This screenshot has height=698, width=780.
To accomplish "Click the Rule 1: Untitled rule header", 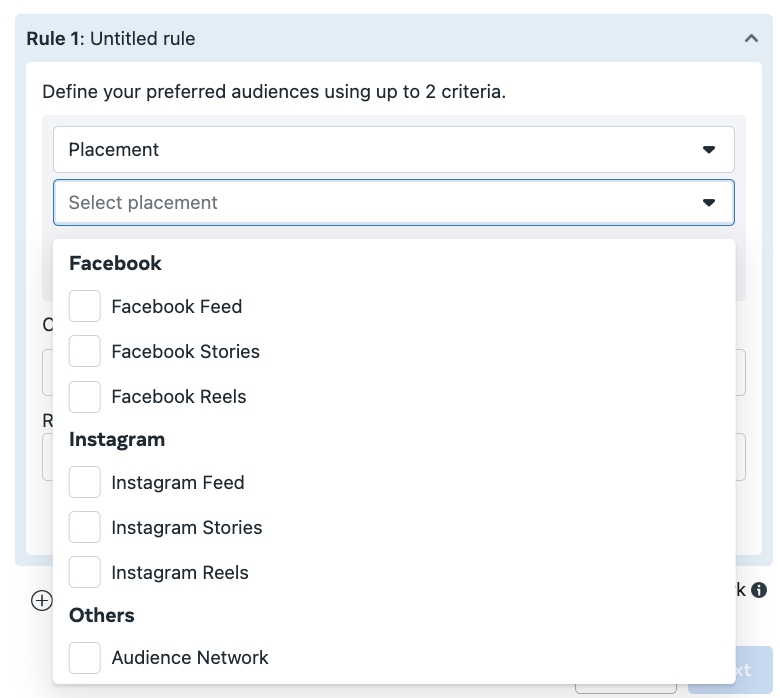I will 111,38.
